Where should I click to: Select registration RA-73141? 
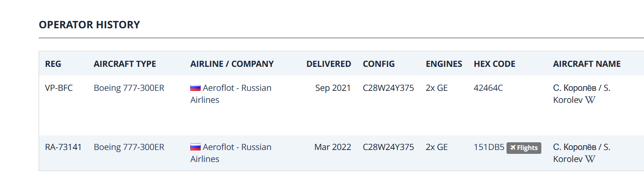click(63, 147)
